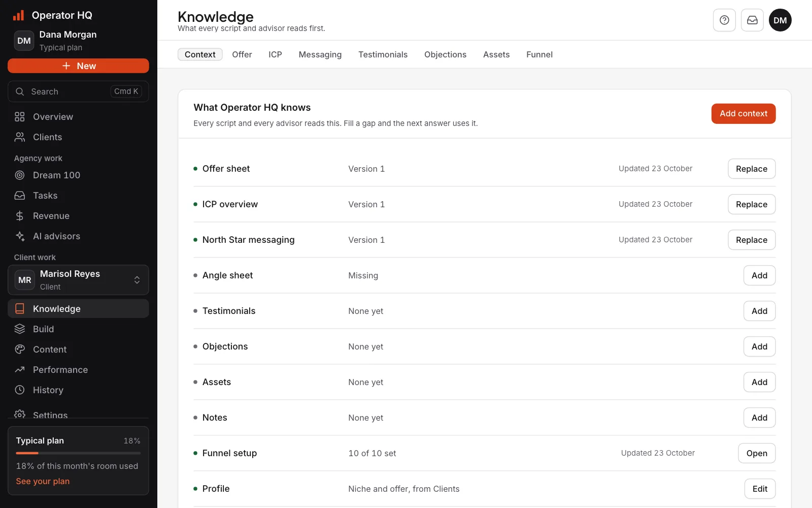The height and width of the screenshot is (508, 812).
Task: Open Settings gear icon in sidebar
Action: click(20, 414)
